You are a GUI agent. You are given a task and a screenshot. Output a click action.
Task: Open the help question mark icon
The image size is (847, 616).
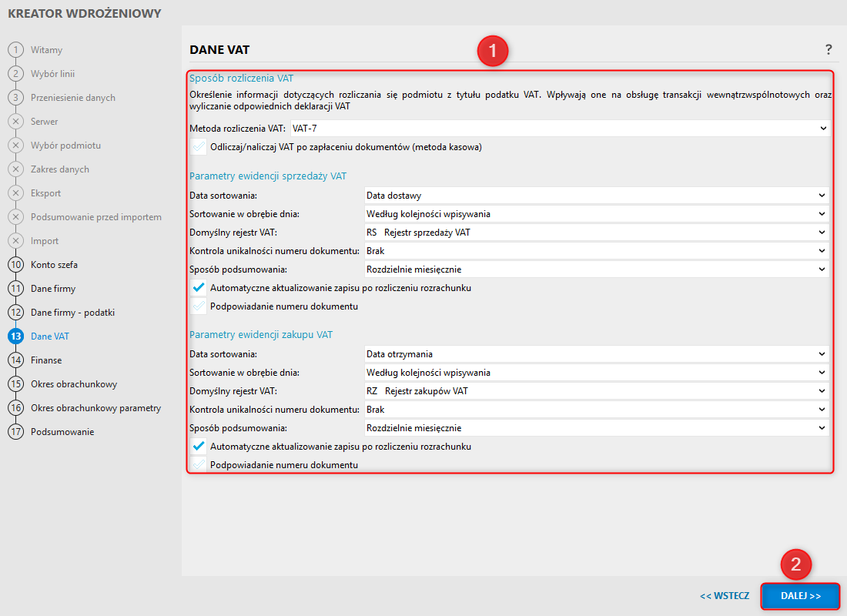828,50
